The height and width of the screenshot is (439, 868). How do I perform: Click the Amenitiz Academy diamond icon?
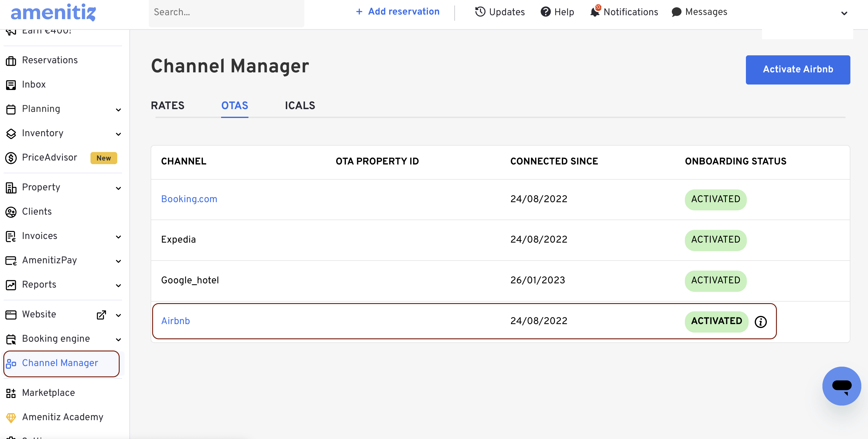coord(11,417)
